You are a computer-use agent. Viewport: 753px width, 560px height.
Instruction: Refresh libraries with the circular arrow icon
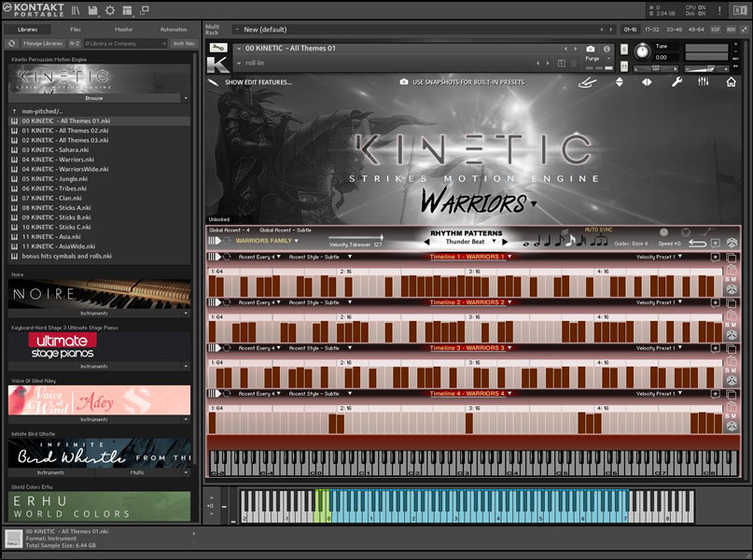point(12,44)
